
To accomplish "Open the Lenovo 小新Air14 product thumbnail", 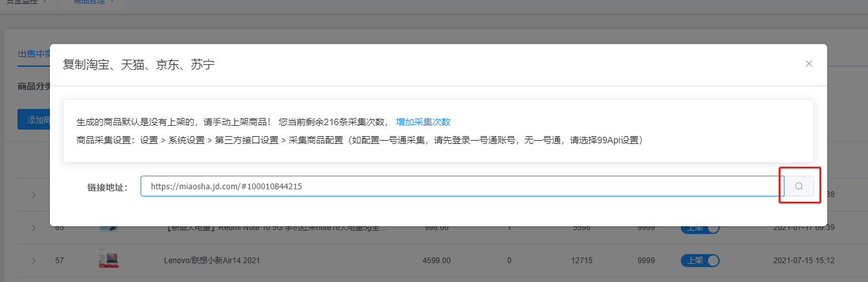I will tap(109, 260).
